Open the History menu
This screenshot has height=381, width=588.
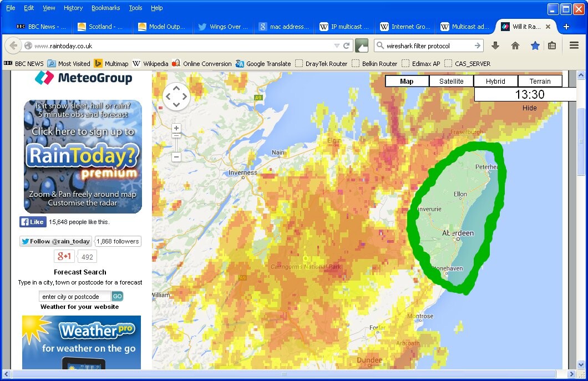point(73,8)
